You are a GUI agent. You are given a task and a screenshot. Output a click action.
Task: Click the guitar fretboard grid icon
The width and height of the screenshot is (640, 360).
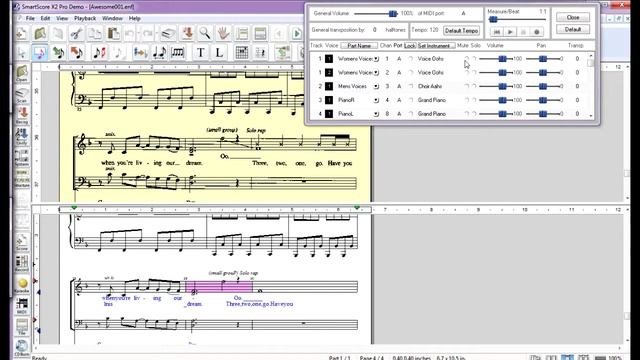(242, 52)
